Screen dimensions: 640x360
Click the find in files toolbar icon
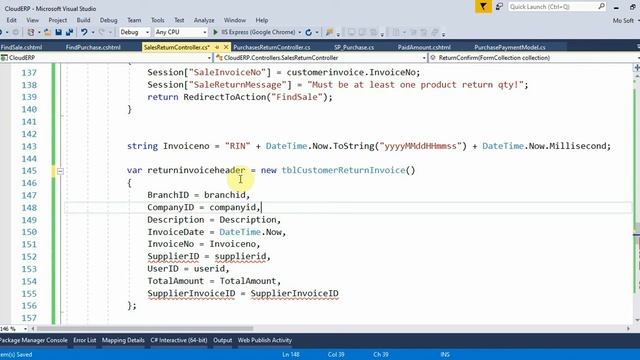[x=329, y=32]
